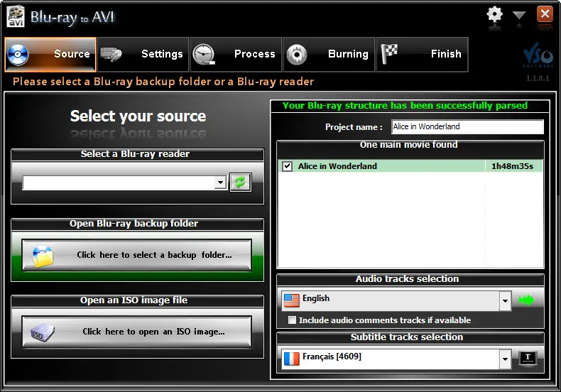The image size is (561, 392).
Task: Open the settings gear icon in title bar
Action: click(494, 15)
